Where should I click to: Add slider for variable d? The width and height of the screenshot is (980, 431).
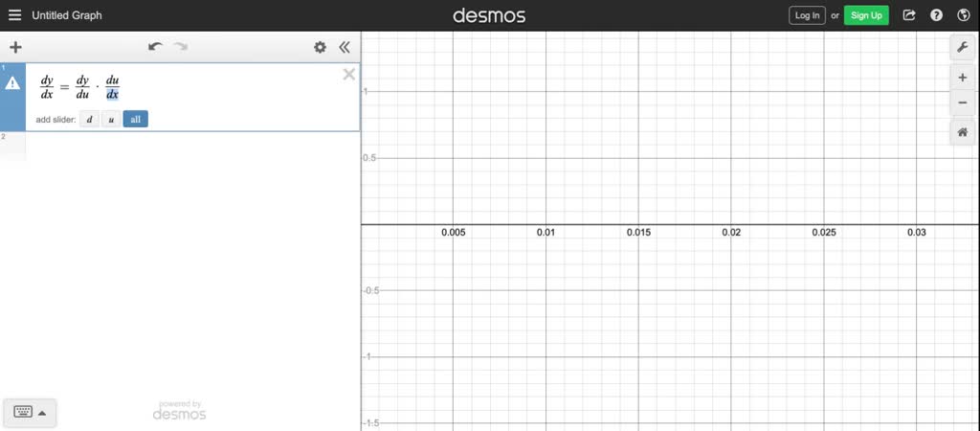tap(89, 120)
